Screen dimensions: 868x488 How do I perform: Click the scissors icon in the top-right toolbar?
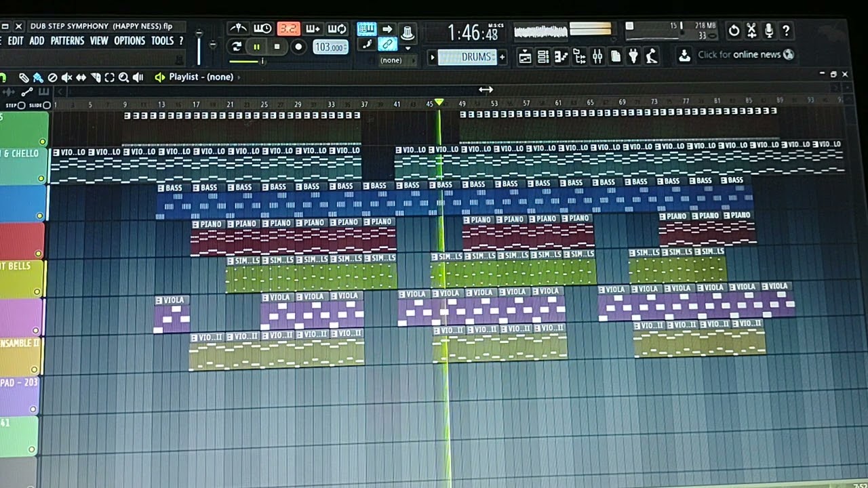(751, 31)
